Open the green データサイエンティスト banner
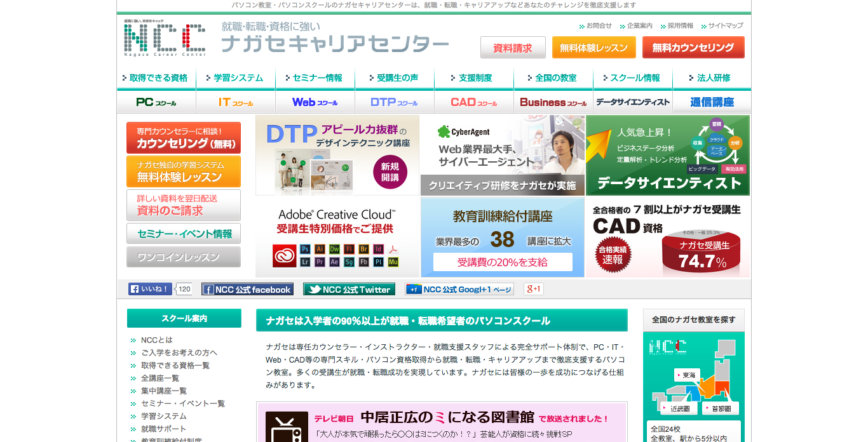The width and height of the screenshot is (868, 442). [x=668, y=155]
